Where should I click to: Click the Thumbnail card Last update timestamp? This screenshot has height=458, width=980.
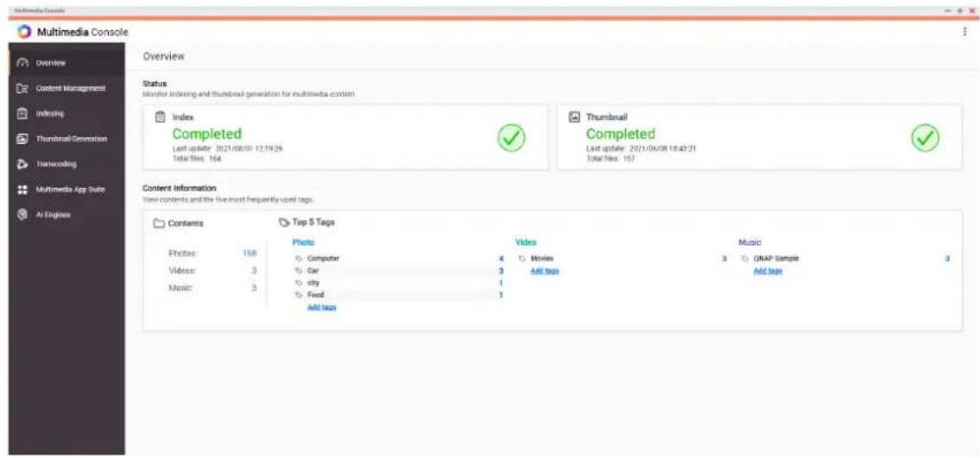(642, 148)
